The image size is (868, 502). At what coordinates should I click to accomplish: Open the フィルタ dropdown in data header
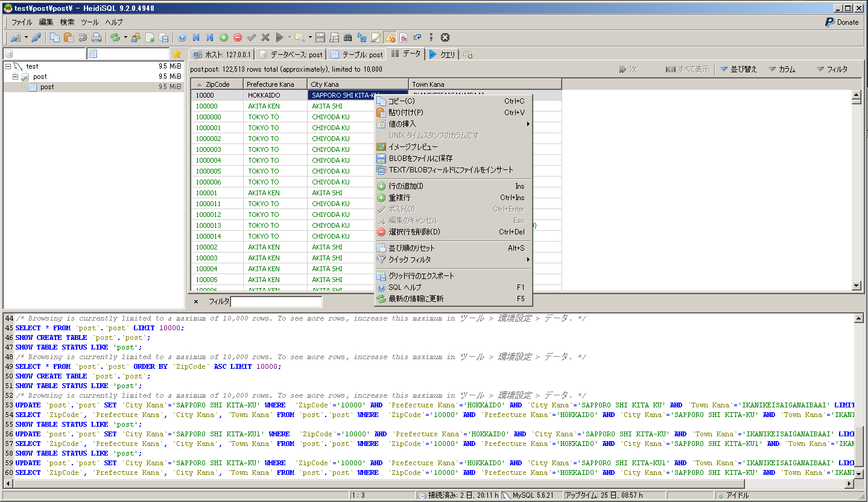(832, 69)
